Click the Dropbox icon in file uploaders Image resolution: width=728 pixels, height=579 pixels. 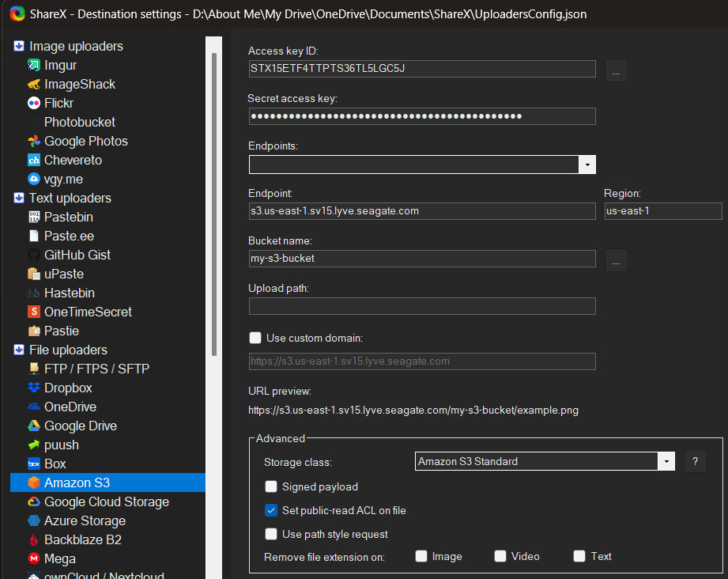point(34,388)
